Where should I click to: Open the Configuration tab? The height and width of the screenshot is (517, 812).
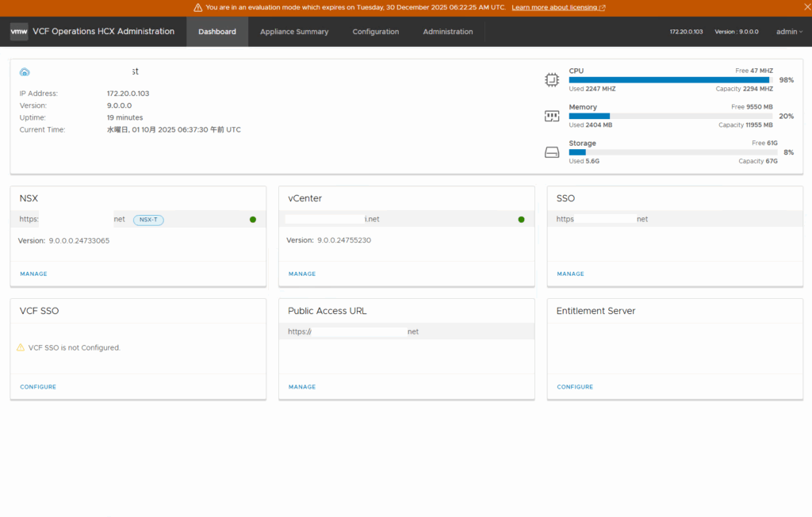376,32
